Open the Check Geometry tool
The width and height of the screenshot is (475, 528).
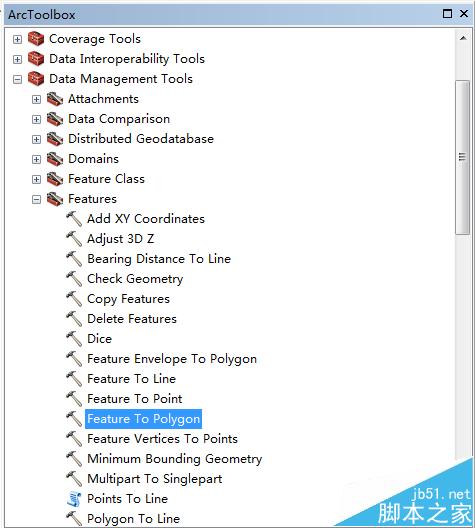tap(135, 279)
